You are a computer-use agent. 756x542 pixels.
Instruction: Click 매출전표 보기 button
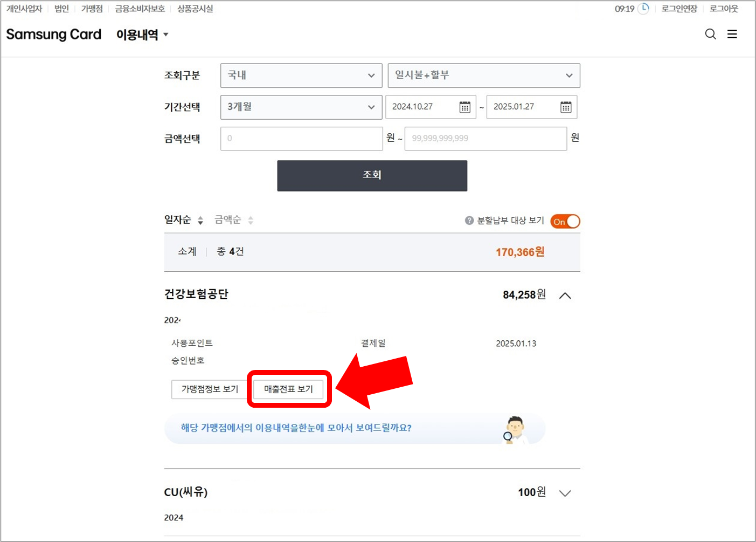(288, 389)
